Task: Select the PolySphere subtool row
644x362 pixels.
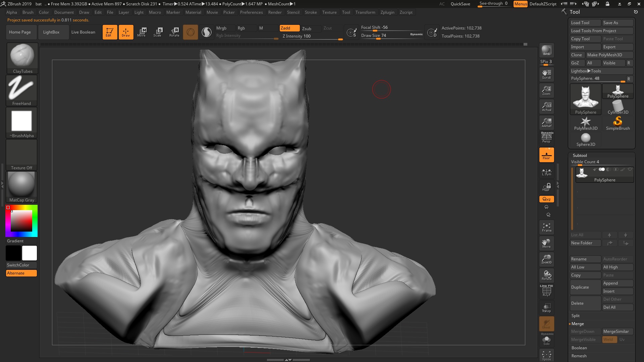Action: tap(604, 175)
